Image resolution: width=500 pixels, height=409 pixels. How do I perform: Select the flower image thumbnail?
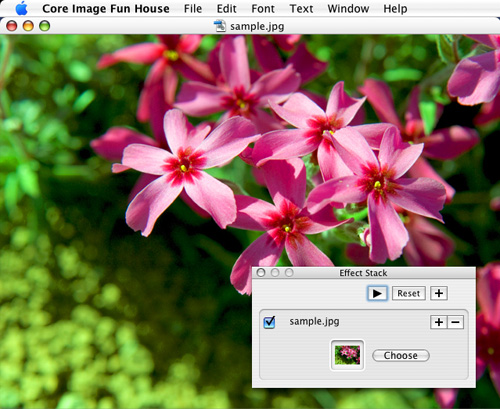[347, 355]
